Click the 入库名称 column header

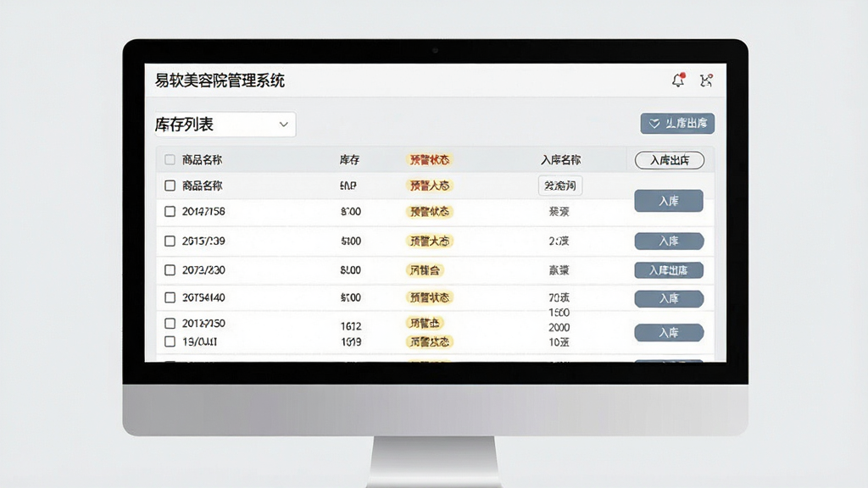coord(560,160)
